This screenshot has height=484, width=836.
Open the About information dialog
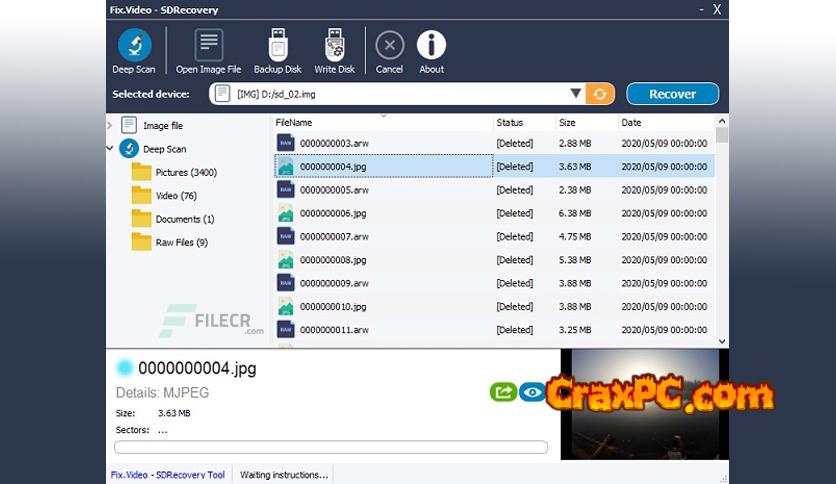431,47
